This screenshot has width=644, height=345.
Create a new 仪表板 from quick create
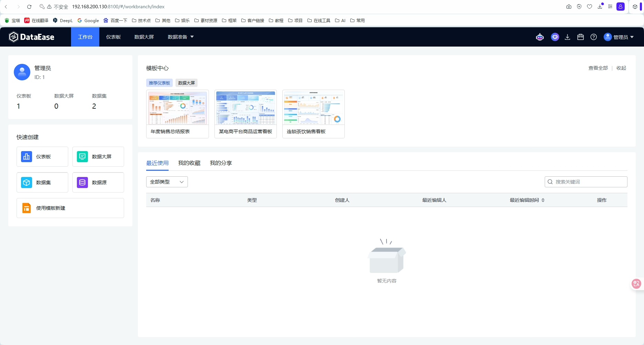tap(42, 157)
